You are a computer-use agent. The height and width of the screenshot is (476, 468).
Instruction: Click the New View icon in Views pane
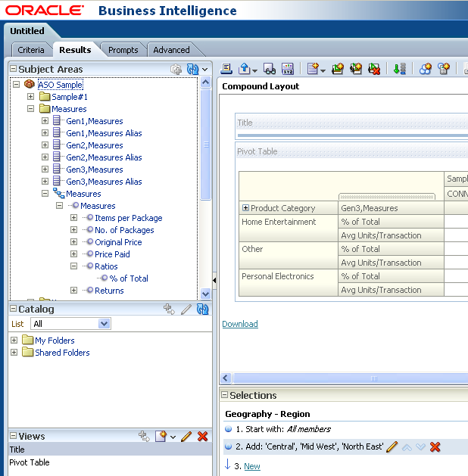(161, 436)
